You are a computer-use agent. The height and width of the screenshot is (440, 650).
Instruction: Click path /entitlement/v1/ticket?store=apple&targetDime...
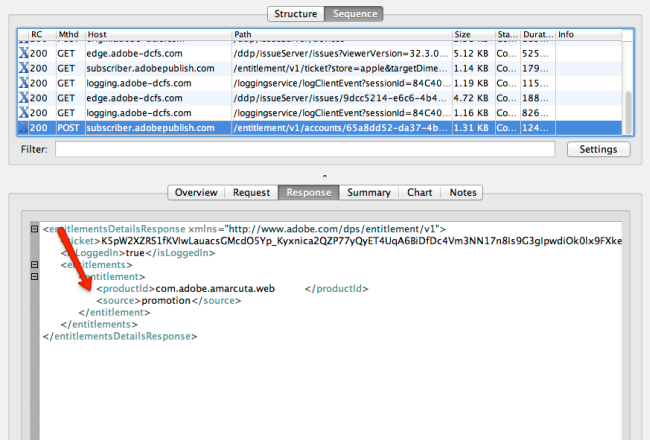click(341, 68)
